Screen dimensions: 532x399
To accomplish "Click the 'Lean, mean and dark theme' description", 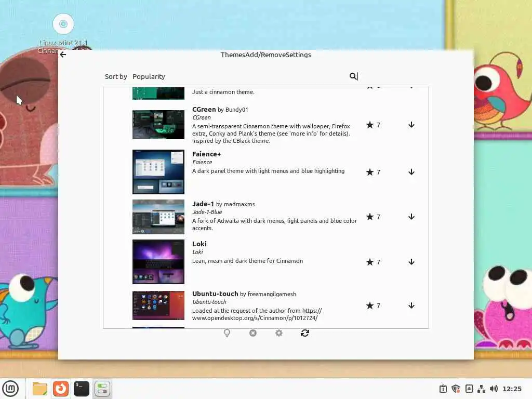I will tap(247, 261).
